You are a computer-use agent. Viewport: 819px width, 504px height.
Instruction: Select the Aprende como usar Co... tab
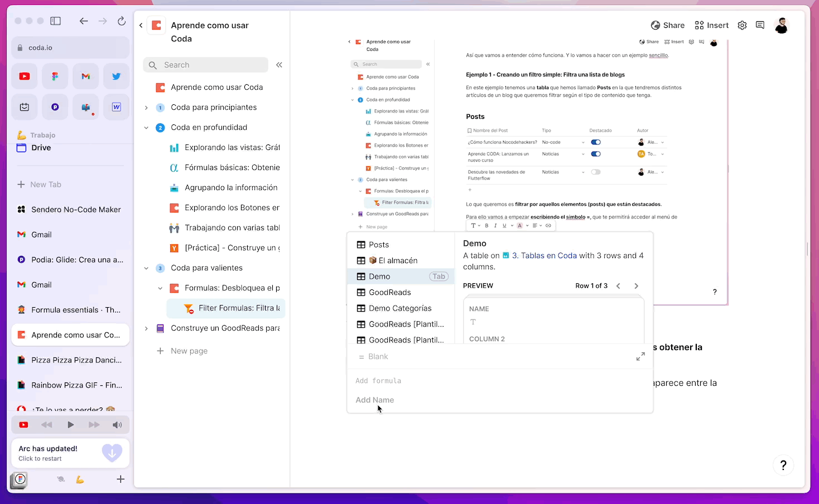click(x=70, y=335)
